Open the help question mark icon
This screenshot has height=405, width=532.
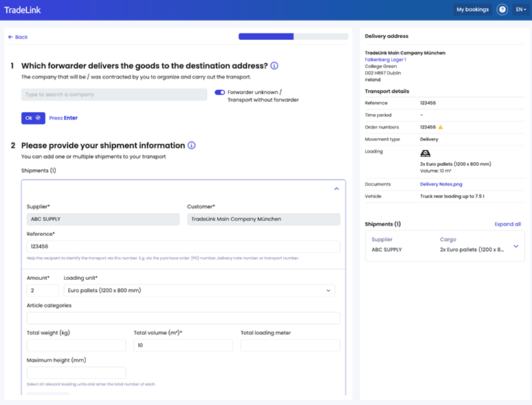point(502,10)
